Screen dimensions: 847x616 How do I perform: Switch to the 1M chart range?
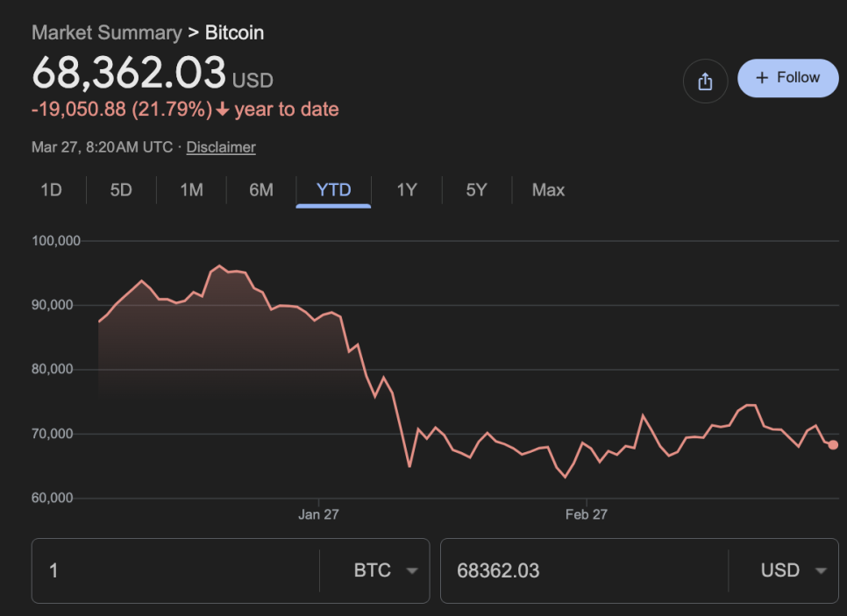click(x=191, y=190)
